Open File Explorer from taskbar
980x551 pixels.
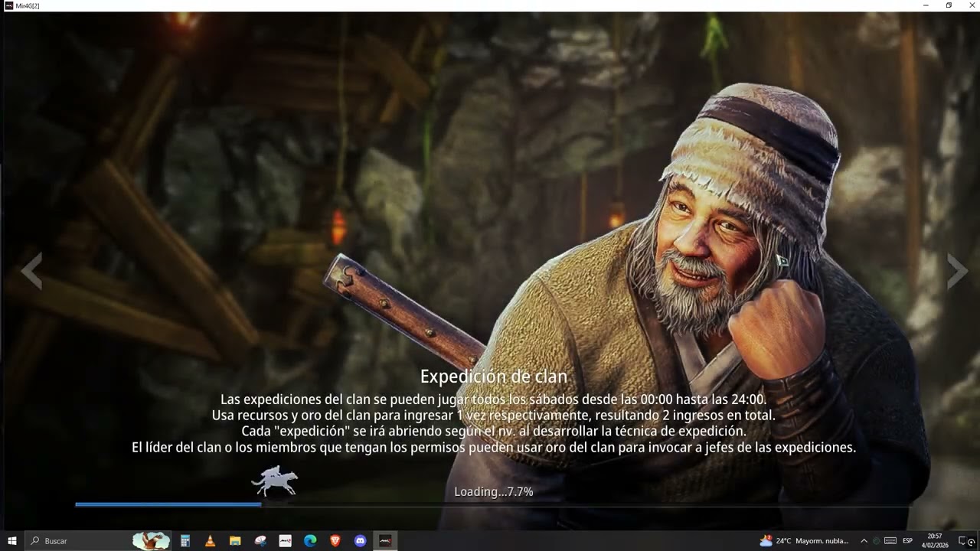[x=235, y=541]
